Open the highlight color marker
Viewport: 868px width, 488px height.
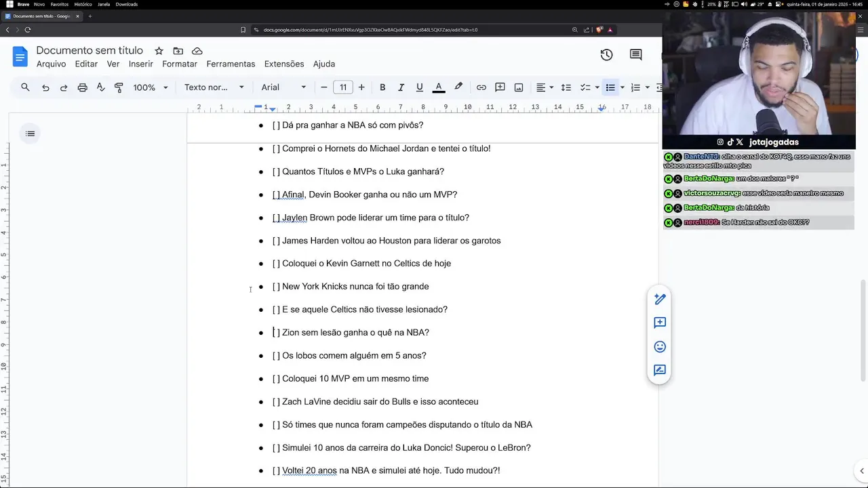458,87
